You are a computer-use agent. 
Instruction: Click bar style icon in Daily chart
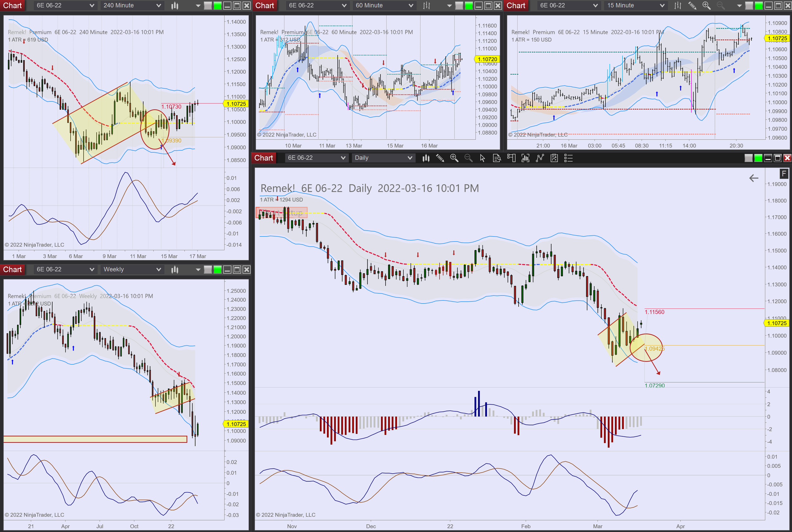[426, 158]
